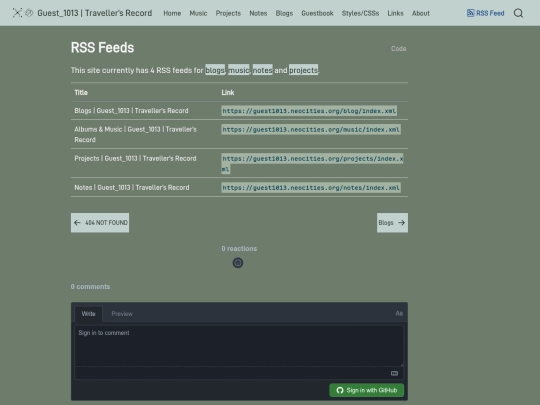Follow the 'music' feed link in intro
This screenshot has height=405, width=540.
[x=239, y=70]
